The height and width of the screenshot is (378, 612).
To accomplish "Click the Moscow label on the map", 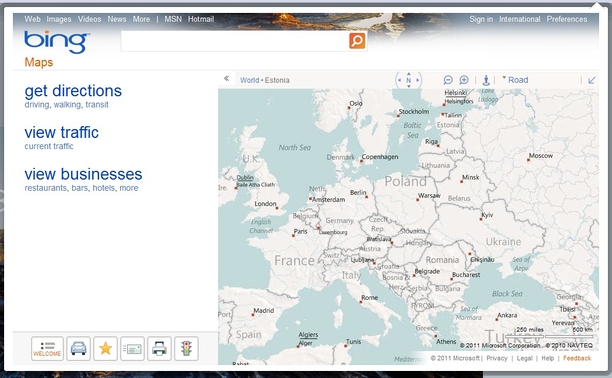I will coord(541,155).
